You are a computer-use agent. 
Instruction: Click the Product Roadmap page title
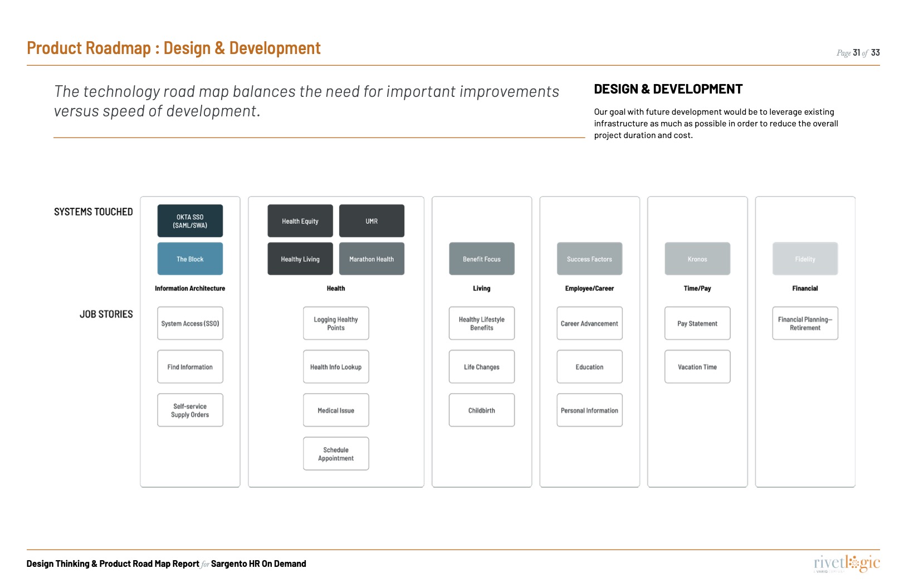pyautogui.click(x=174, y=48)
